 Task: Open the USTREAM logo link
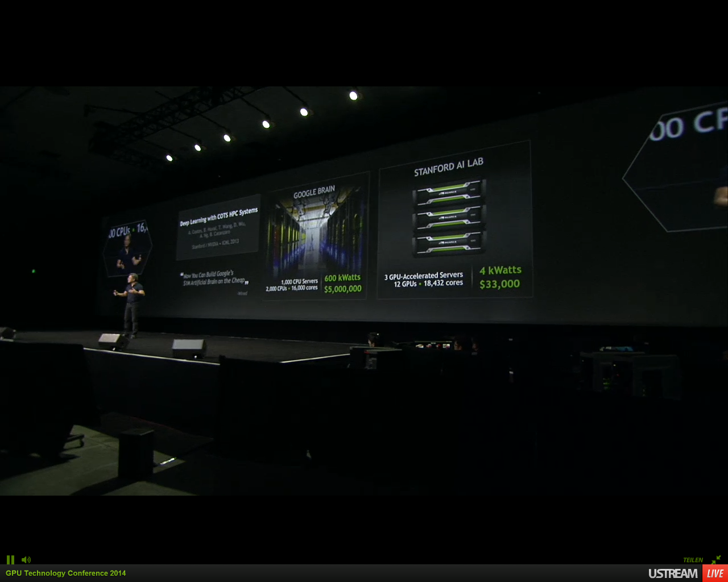673,573
